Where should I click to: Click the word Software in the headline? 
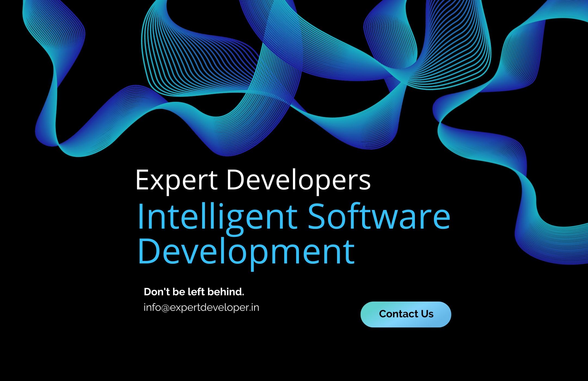pyautogui.click(x=379, y=217)
